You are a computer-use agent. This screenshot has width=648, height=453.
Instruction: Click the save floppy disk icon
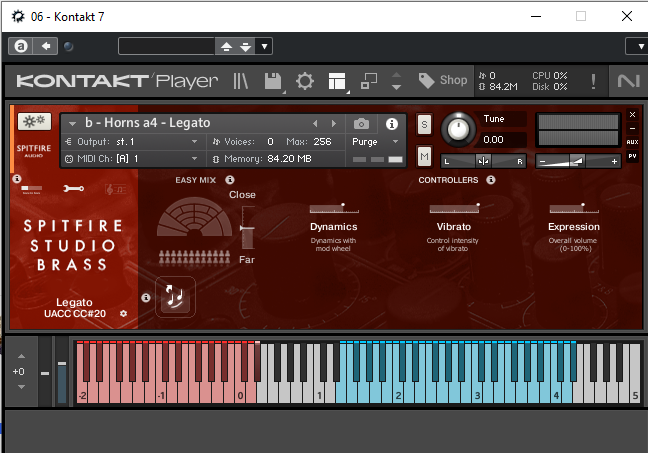click(x=273, y=81)
